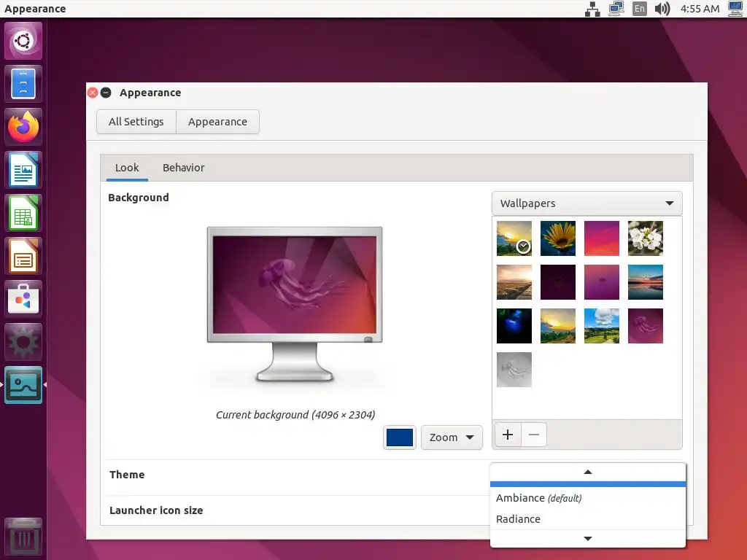
Task: Select Ambiance (default) theme option
Action: point(588,498)
